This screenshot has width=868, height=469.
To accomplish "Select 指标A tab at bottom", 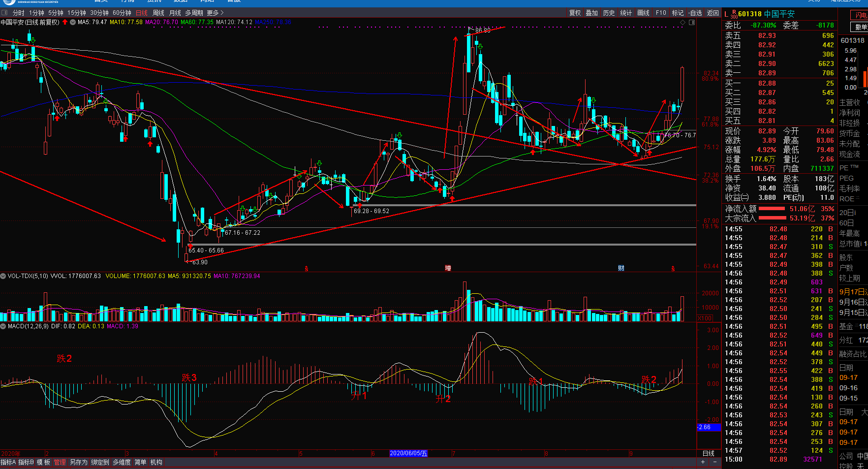I will (x=8, y=462).
